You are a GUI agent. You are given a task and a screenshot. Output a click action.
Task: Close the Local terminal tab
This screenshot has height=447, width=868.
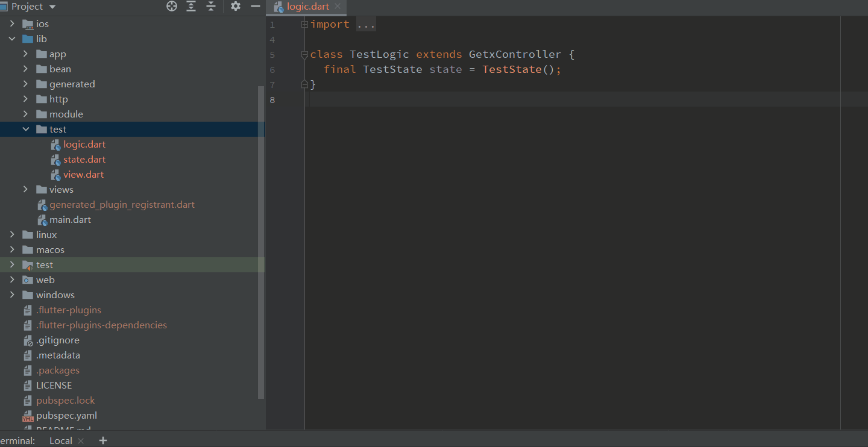81,440
